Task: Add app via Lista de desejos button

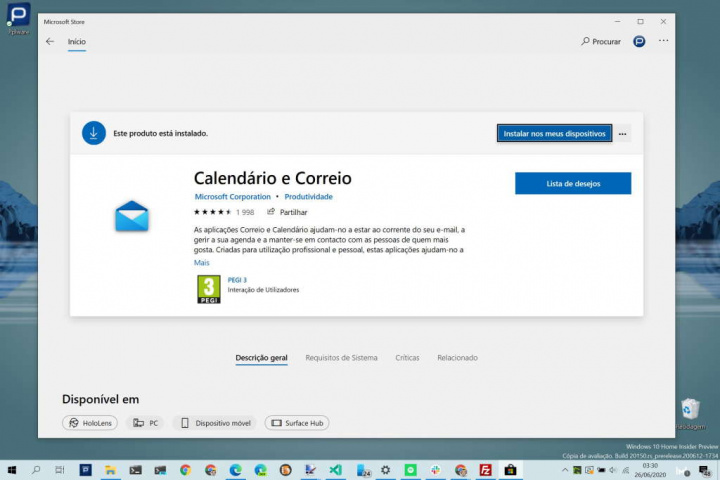Action: 572,183
